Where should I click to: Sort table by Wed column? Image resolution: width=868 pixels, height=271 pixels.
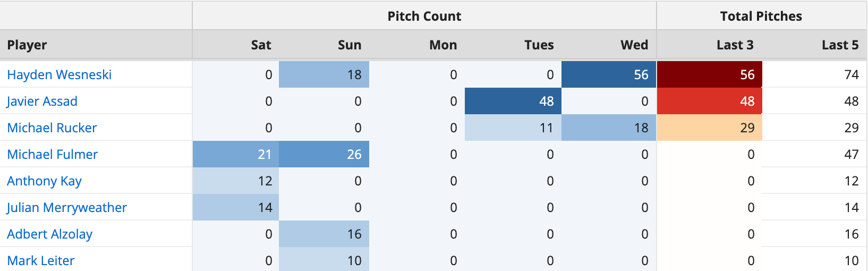(x=634, y=45)
